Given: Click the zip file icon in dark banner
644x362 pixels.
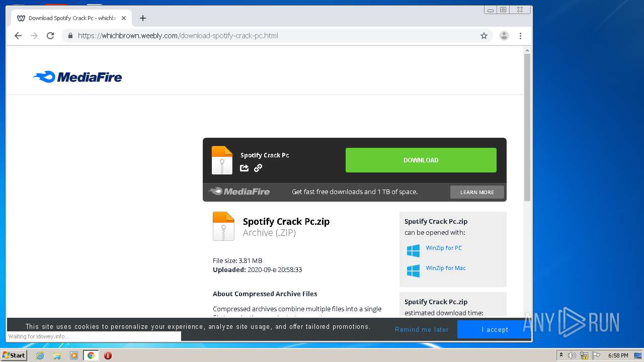Looking at the screenshot, I should 222,160.
